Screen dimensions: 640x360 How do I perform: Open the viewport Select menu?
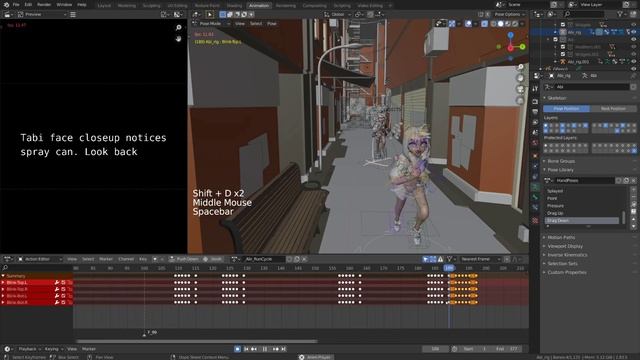pos(256,24)
